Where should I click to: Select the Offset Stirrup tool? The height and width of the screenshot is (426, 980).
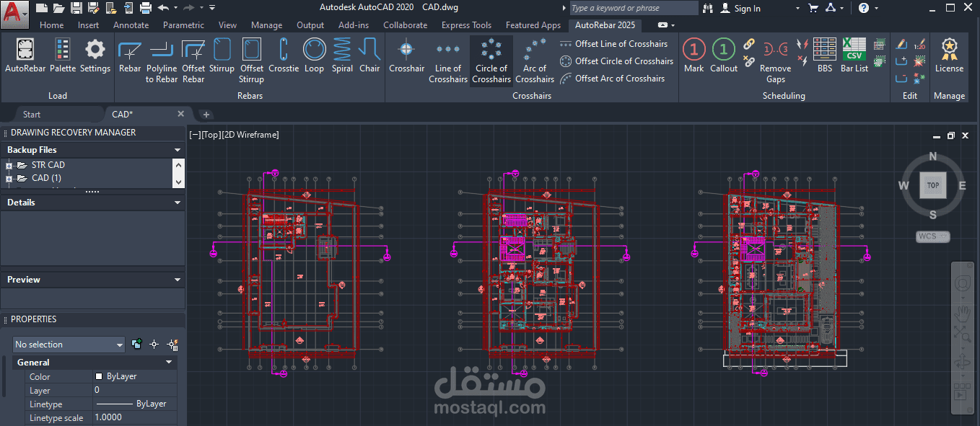pyautogui.click(x=252, y=61)
